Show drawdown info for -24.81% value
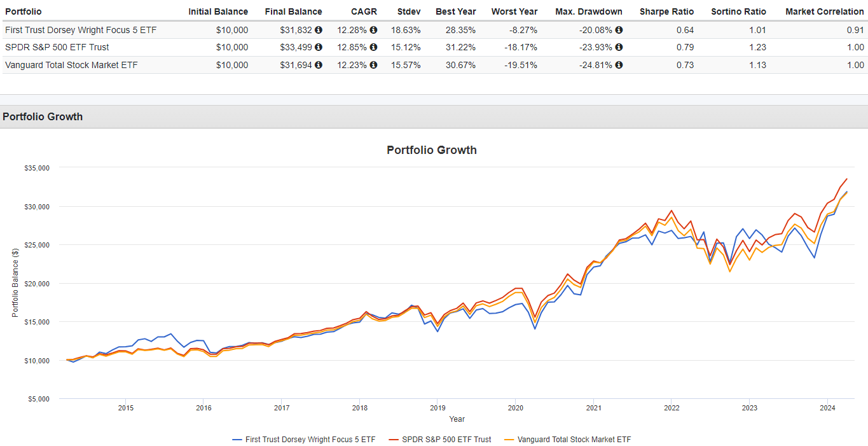Viewport: 868px width, 446px height. [x=619, y=65]
